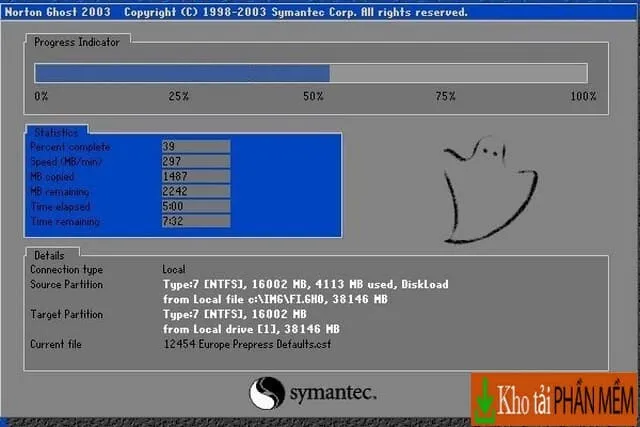Viewport: 640px width, 427px height.
Task: Click '12454 Europe Prepress Defaults.csf' file name
Action: pyautogui.click(x=247, y=345)
